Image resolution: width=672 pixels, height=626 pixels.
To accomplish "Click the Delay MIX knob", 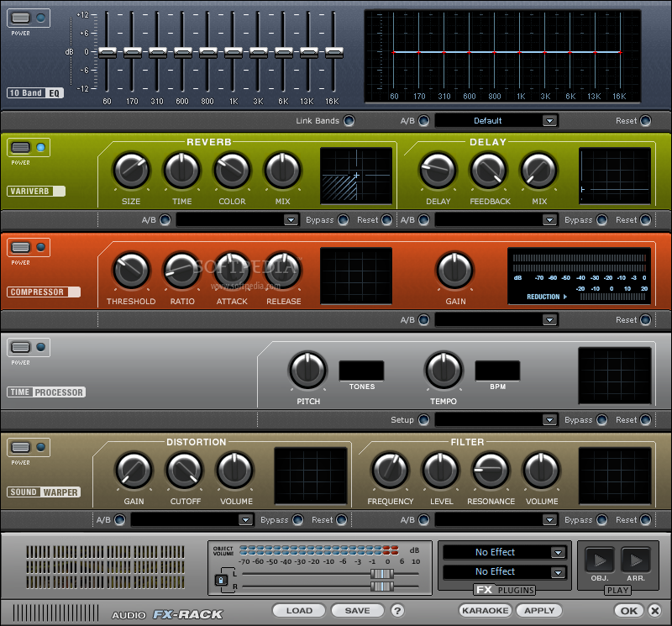I will pyautogui.click(x=538, y=171).
